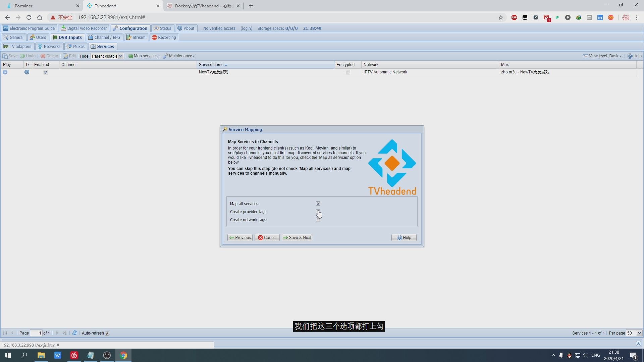This screenshot has width=644, height=362.
Task: Uncheck Map all services option
Action: [318, 203]
